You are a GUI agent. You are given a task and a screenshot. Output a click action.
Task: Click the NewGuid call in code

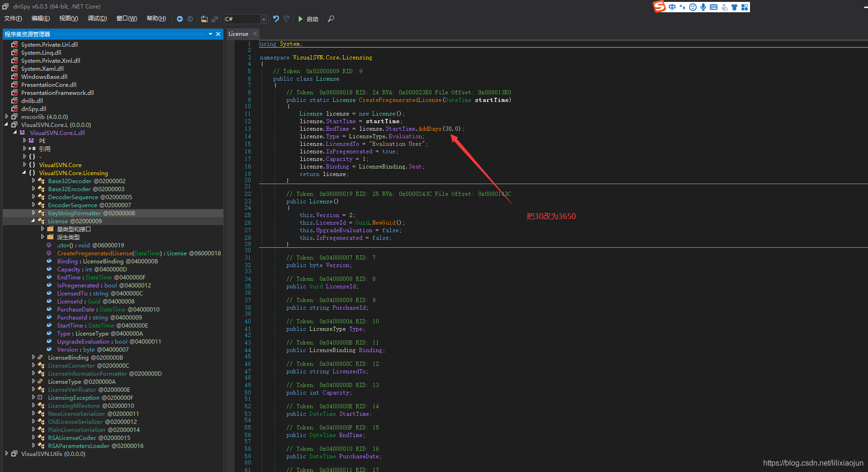click(384, 223)
